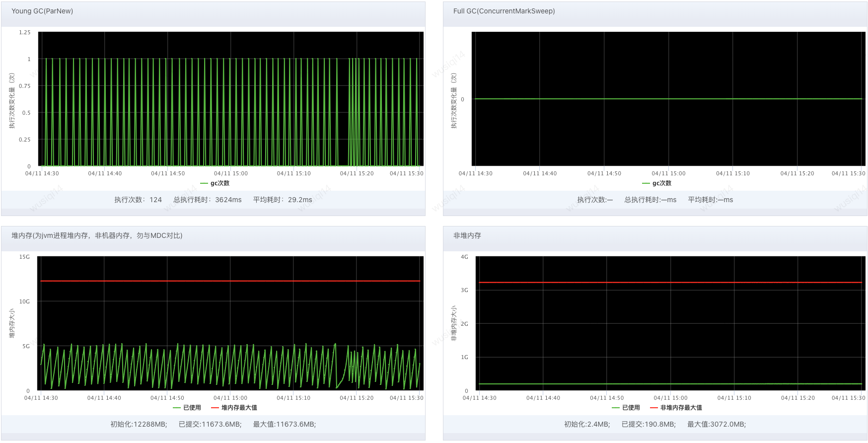Click the 10G y-axis label in heap chart
Screen dimensions: 868x443
click(24, 301)
